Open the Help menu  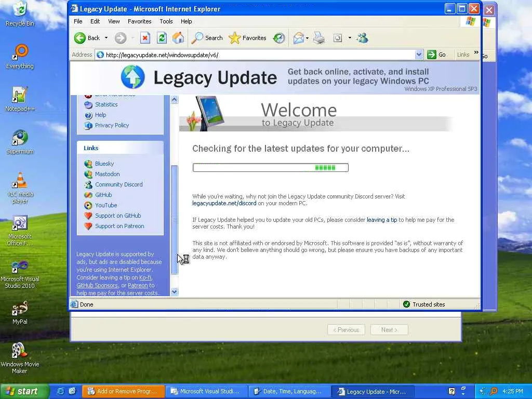pos(187,21)
